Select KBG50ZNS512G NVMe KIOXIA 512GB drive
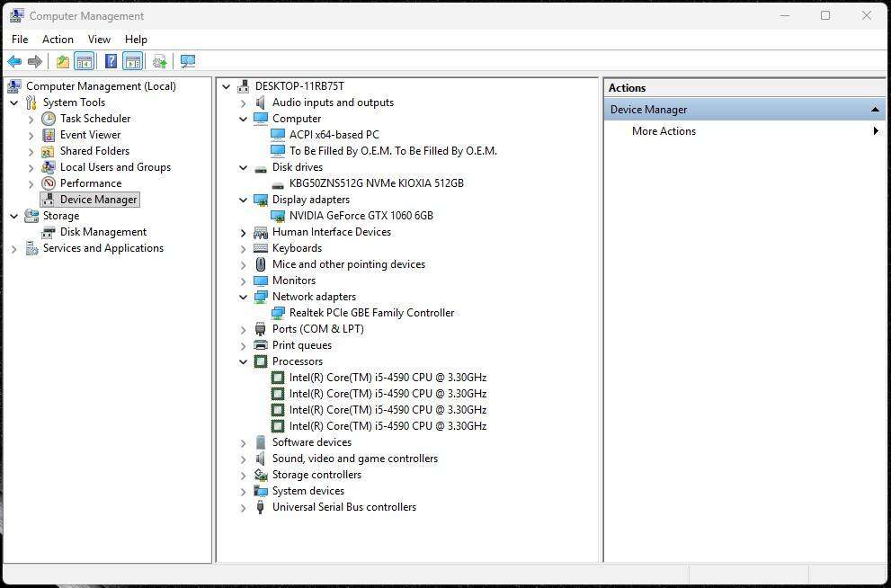The height and width of the screenshot is (588, 891). tap(376, 183)
